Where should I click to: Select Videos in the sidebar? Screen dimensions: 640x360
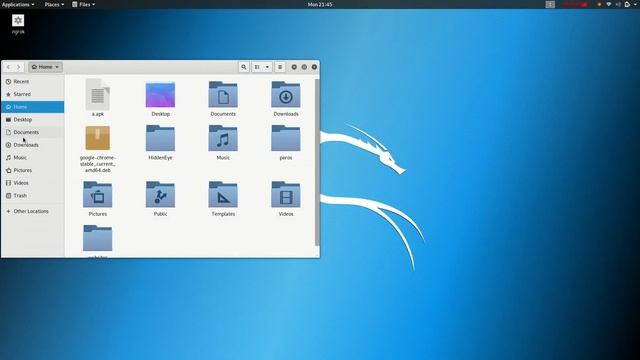click(x=33, y=183)
